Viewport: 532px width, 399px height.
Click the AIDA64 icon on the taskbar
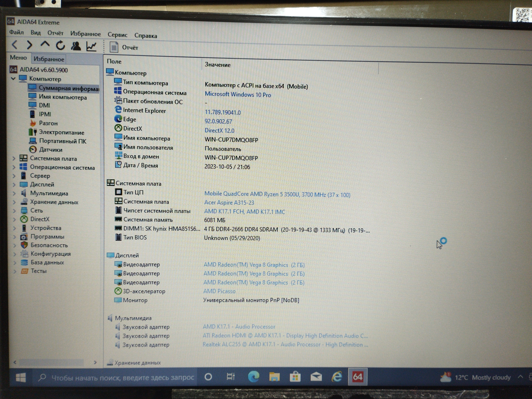[357, 377]
